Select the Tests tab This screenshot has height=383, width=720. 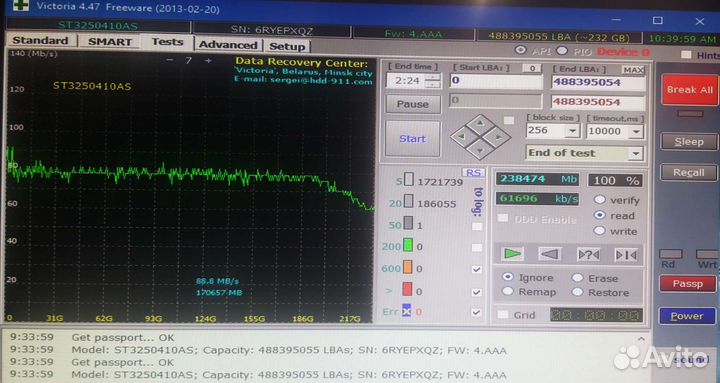167,42
